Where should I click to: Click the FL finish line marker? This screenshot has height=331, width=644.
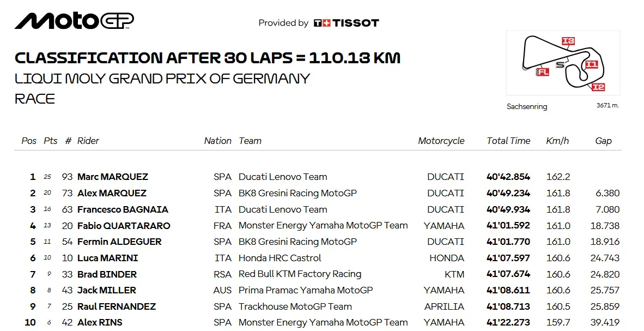543,72
